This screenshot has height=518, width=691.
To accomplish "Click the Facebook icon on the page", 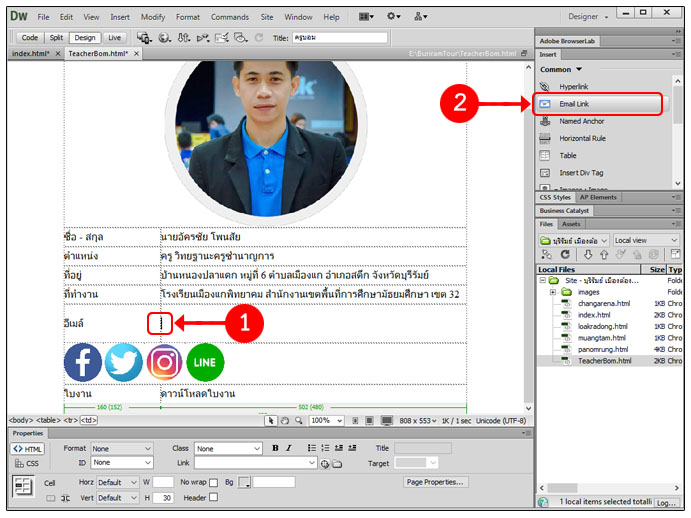I will coord(83,362).
